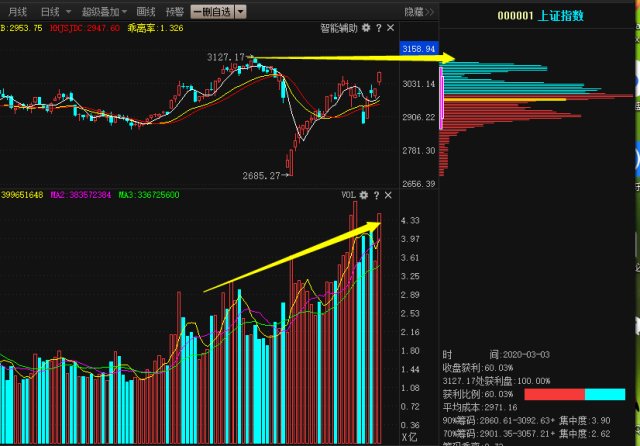Click the red KHJSJDC:2947.60 readout
Screen dimensions: 640x446
point(84,28)
